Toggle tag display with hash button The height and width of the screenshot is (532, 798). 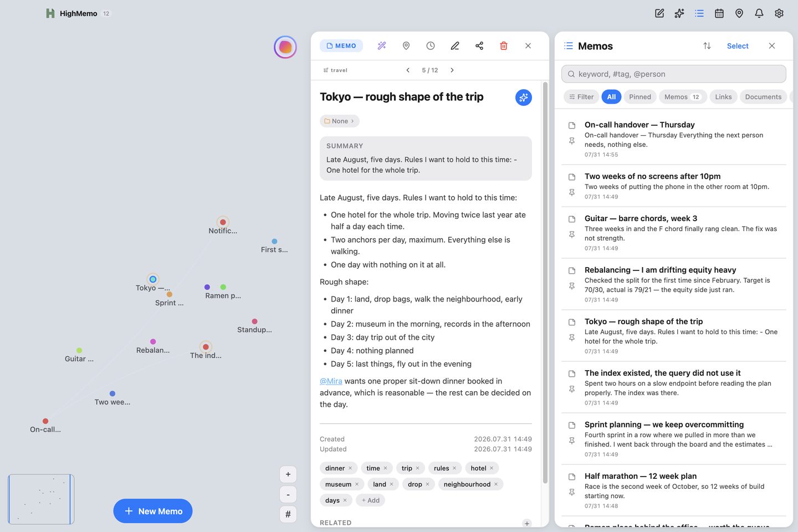288,514
